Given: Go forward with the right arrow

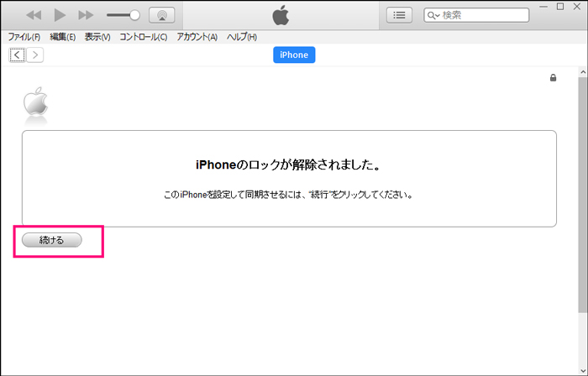Looking at the screenshot, I should click(35, 55).
